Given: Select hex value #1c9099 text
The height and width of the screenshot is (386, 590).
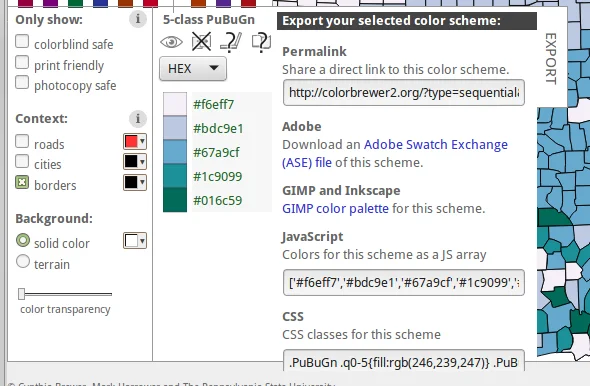Looking at the screenshot, I should [217, 176].
